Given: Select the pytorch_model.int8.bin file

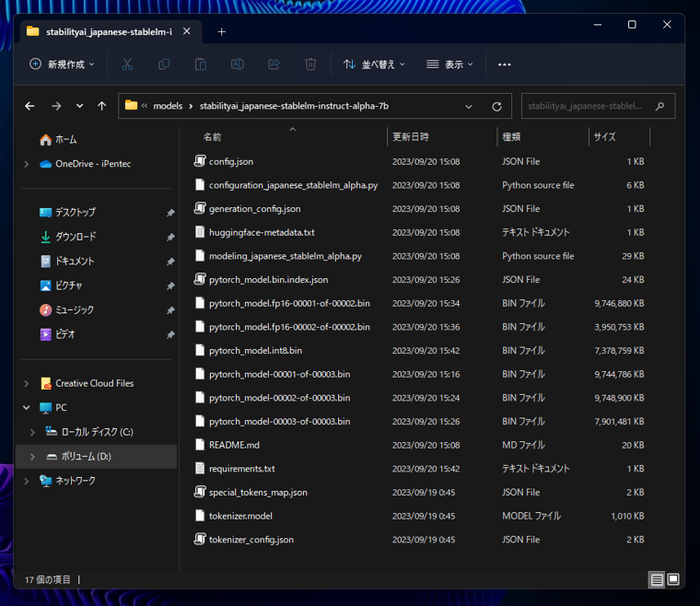Looking at the screenshot, I should coord(255,350).
